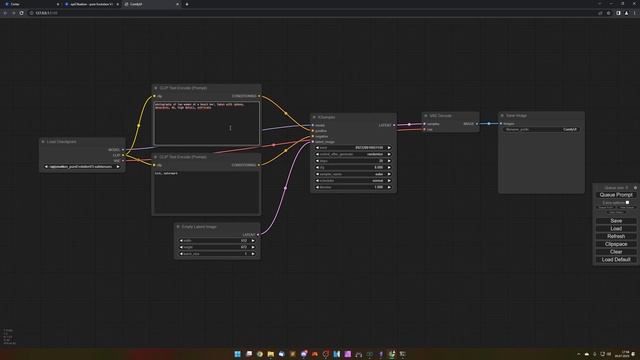
Task: Click the Clear button in the menu panel
Action: coord(616,252)
